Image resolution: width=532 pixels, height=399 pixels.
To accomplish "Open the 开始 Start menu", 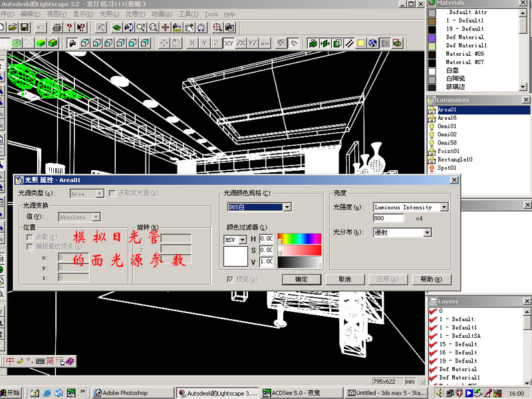I will [x=10, y=393].
